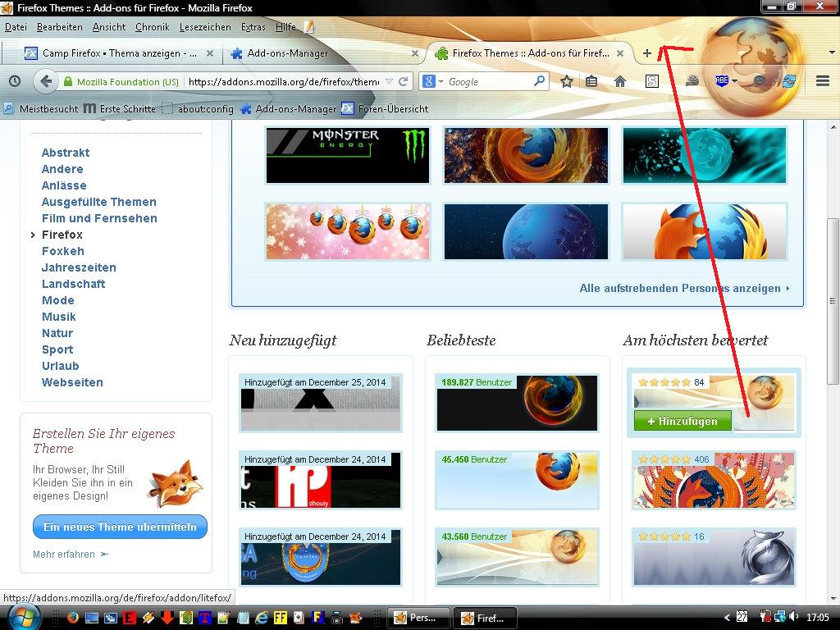Click Christmas ornaments Firefox theme thumbnail
Viewport: 840px width, 630px height.
[x=348, y=231]
